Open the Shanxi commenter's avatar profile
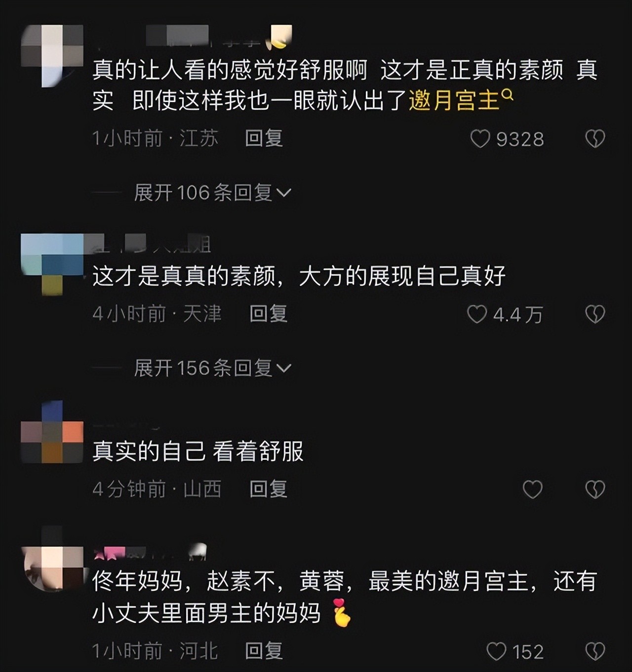 (x=52, y=432)
